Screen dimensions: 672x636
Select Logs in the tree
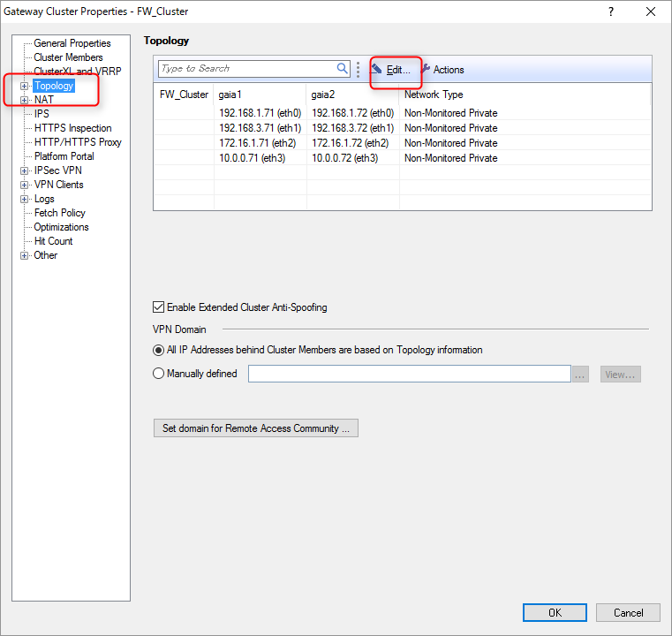(44, 199)
